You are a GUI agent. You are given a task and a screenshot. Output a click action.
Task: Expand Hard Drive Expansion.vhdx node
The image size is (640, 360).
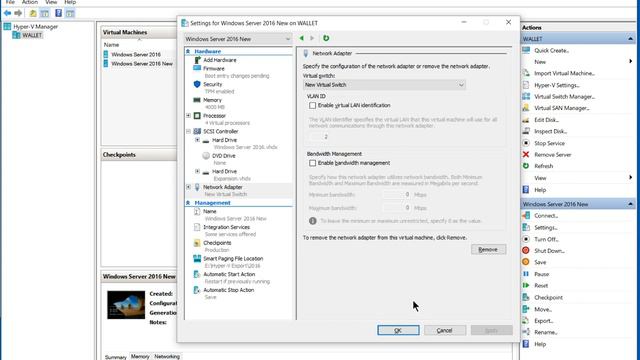pos(198,171)
